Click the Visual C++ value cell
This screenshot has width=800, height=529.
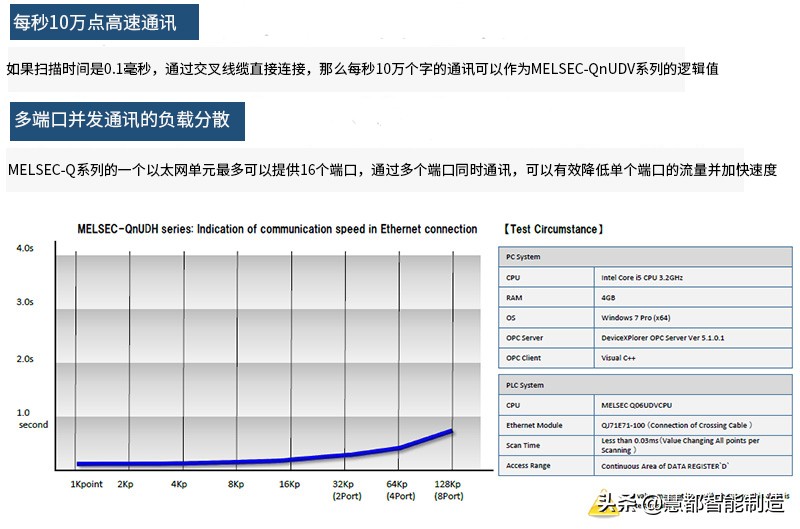pyautogui.click(x=693, y=358)
